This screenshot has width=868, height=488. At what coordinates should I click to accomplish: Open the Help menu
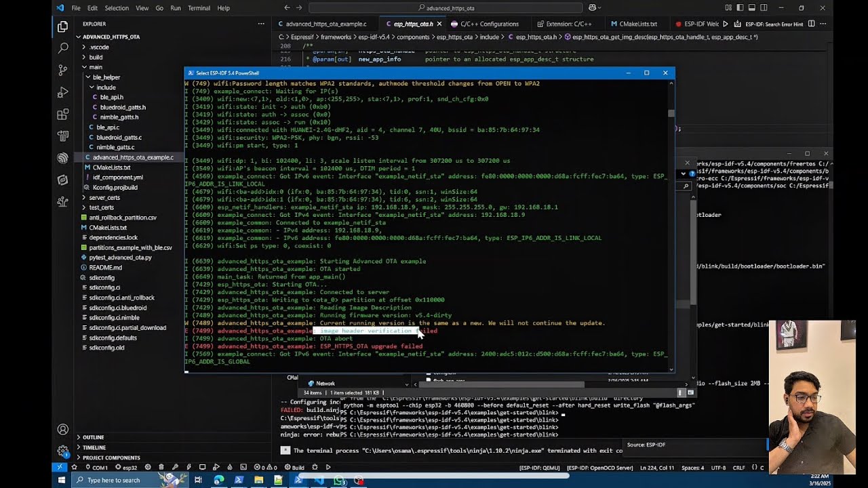[x=223, y=8]
